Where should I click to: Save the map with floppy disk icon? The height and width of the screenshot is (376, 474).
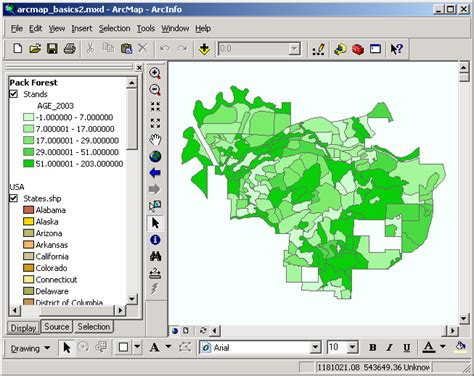(52, 49)
